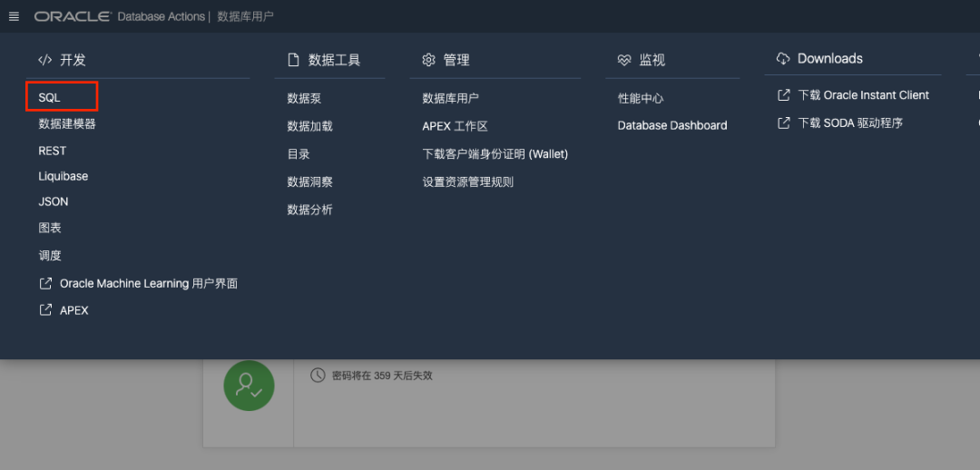Open Liquibase from the development list

tap(64, 176)
